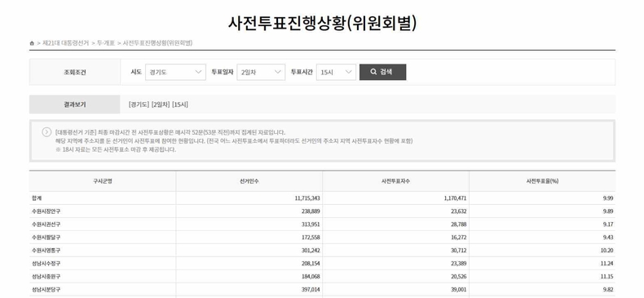
Task: Select the 성남시분당구 row name
Action: tap(46, 290)
